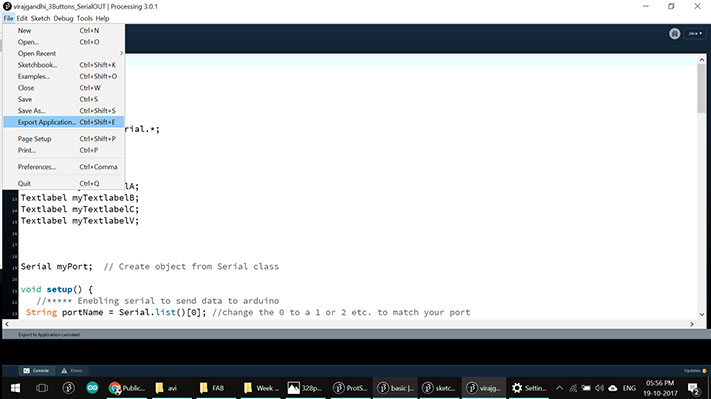Click ENG language indicator

click(x=629, y=388)
